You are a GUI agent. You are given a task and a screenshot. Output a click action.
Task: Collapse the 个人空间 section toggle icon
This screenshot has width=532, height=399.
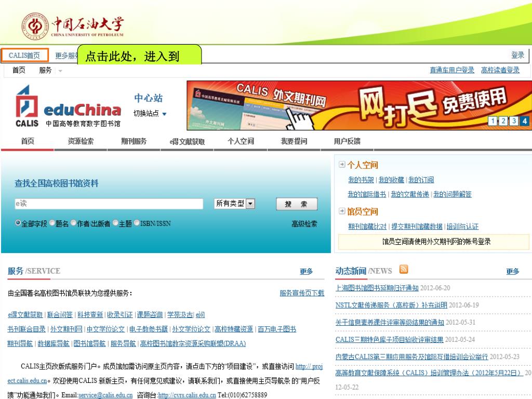click(342, 165)
